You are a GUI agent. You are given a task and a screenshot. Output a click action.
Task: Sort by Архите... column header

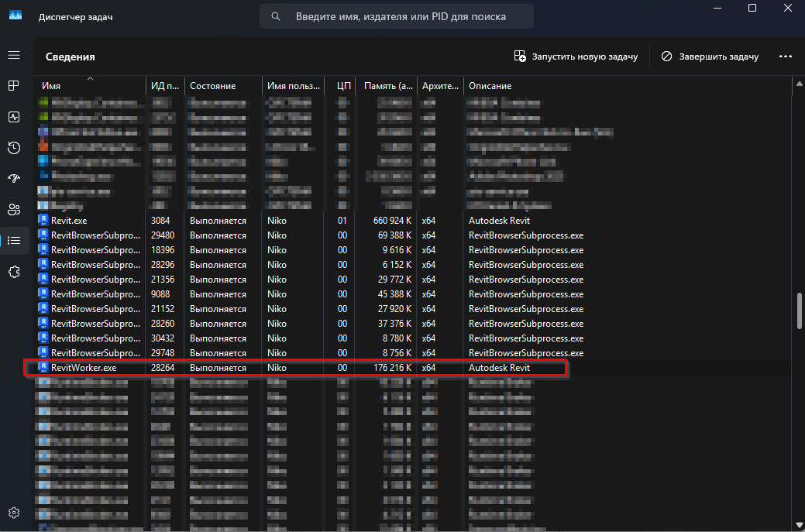coord(441,86)
